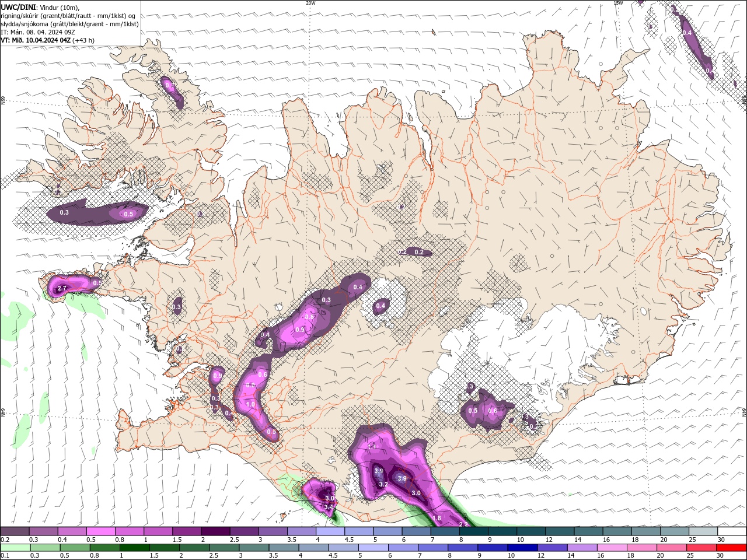Click the 0.2 label in the upper legend row
747x560 pixels.
click(5, 540)
